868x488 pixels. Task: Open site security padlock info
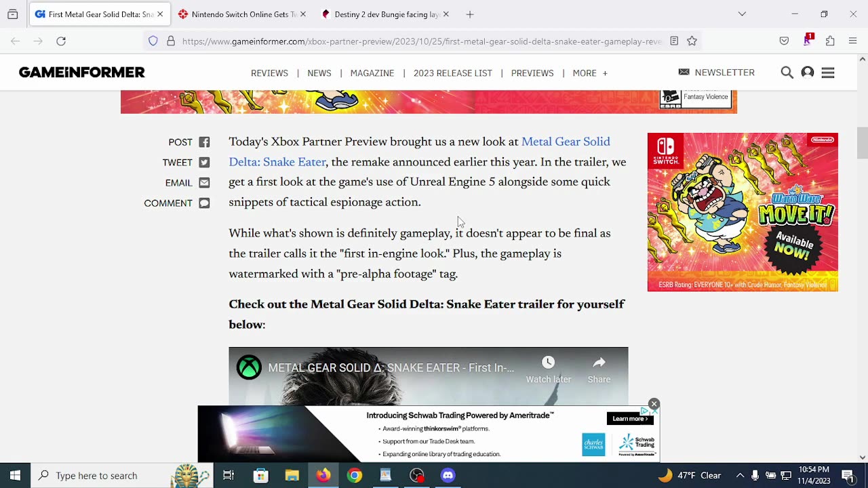(171, 41)
